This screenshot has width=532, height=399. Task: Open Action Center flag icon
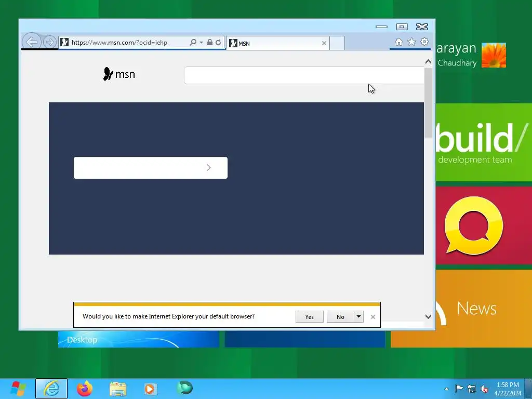coord(459,389)
